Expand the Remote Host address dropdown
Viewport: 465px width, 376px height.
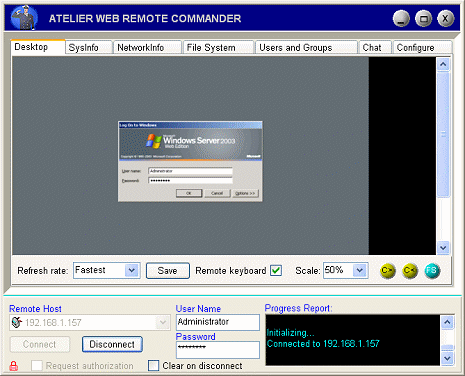pyautogui.click(x=163, y=322)
